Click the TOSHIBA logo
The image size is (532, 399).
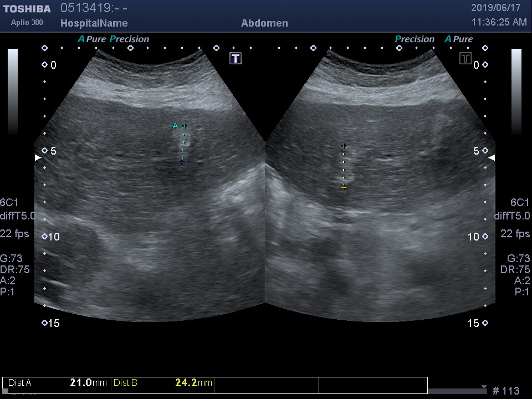pos(27,9)
